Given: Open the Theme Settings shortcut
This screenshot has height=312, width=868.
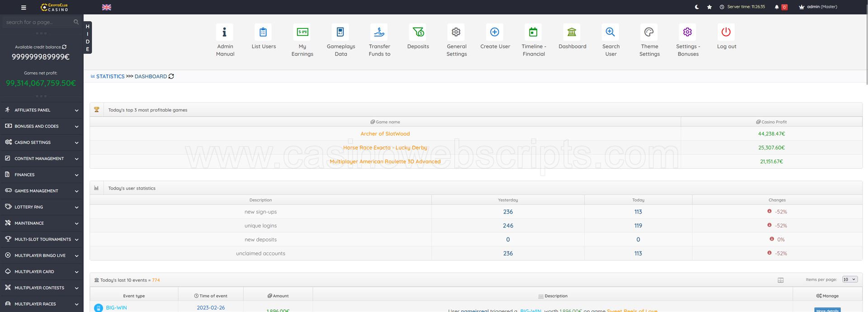Looking at the screenshot, I should click(649, 40).
